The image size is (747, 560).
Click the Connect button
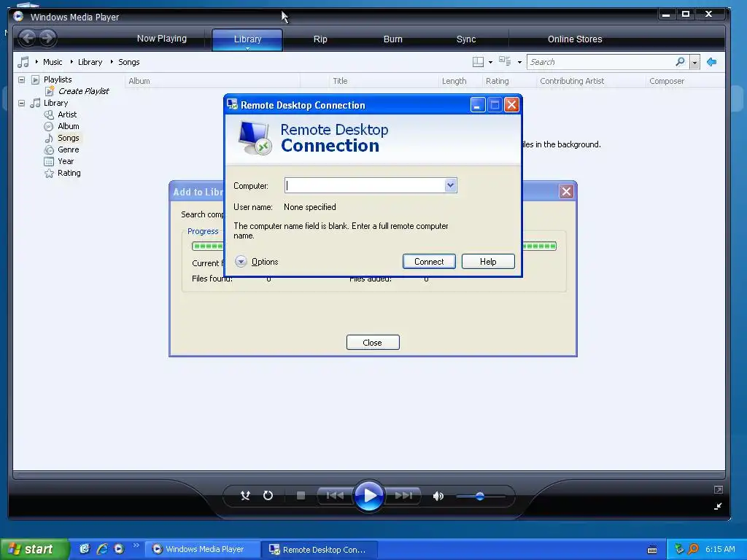(429, 262)
